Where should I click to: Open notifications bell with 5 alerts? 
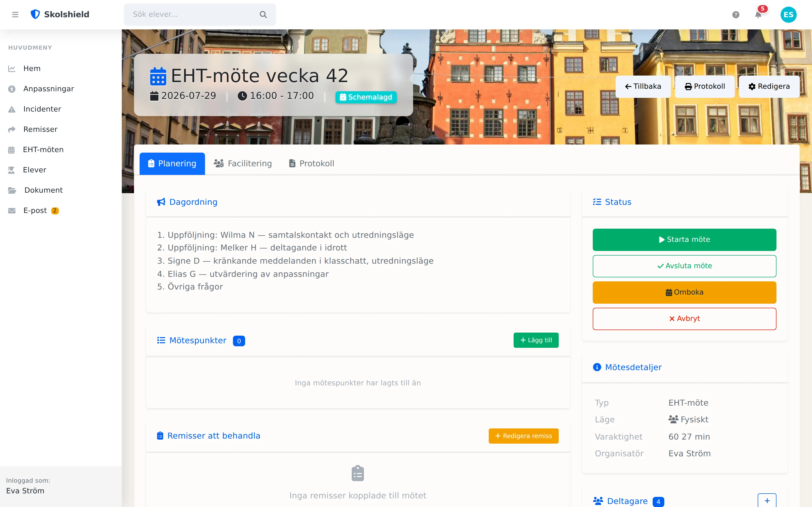point(758,14)
